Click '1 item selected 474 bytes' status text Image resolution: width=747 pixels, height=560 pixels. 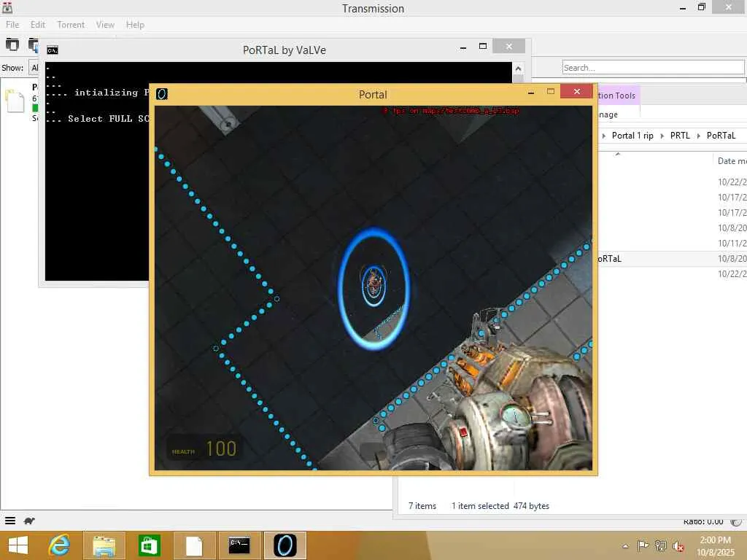(x=500, y=506)
